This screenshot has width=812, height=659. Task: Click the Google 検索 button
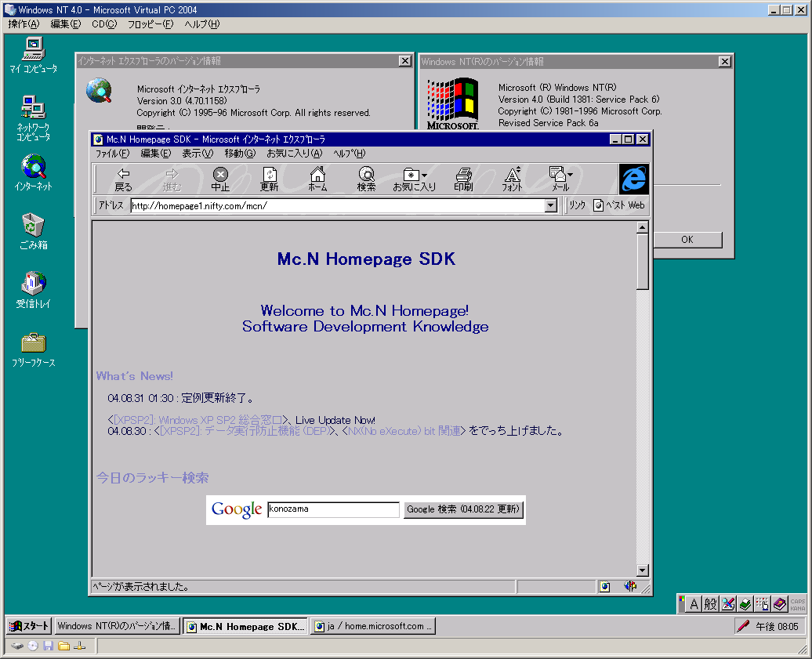pos(463,509)
